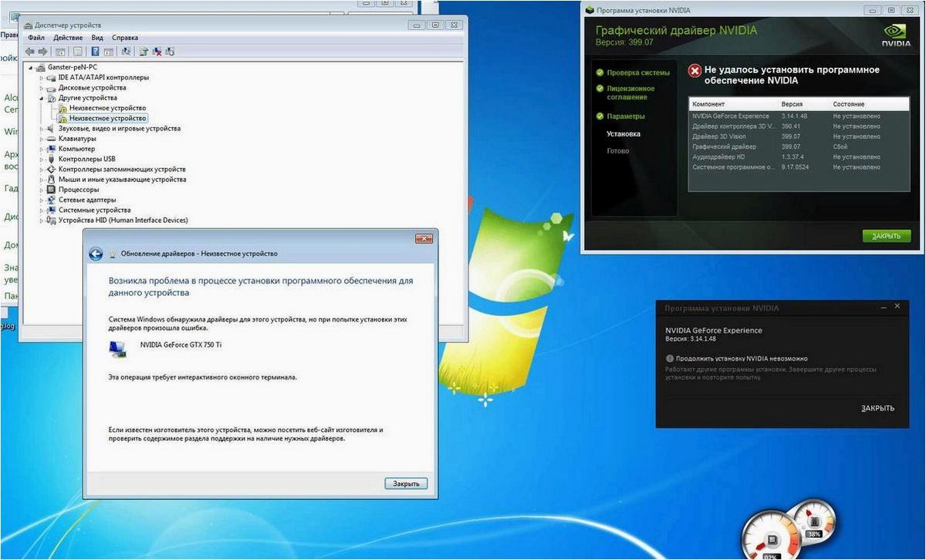Select the Другие устройства tree label
The width and height of the screenshot is (926, 560).
coord(88,98)
